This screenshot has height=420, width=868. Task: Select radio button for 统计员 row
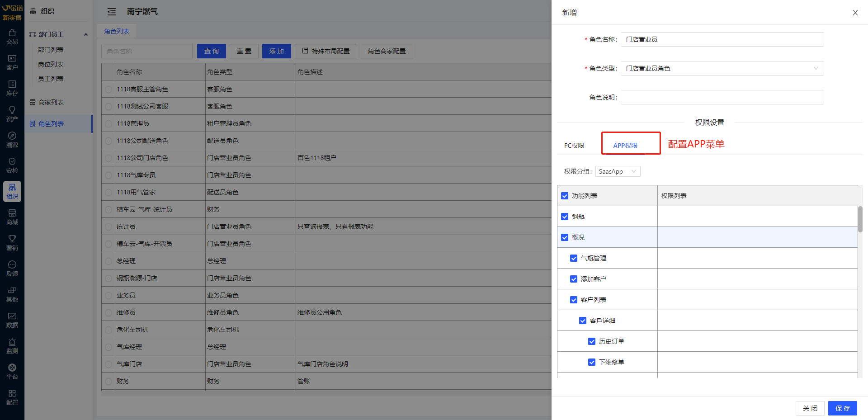[x=108, y=227]
